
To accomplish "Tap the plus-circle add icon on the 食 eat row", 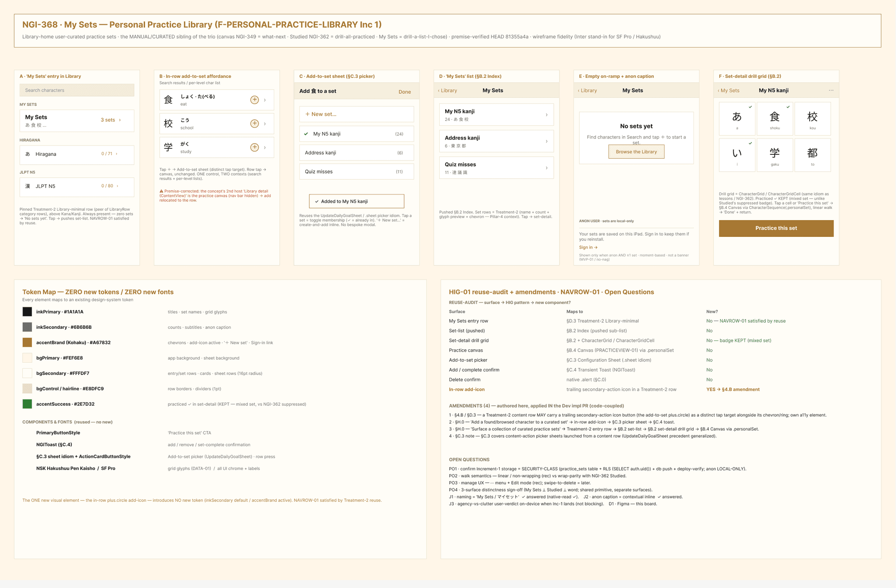I will pyautogui.click(x=254, y=100).
